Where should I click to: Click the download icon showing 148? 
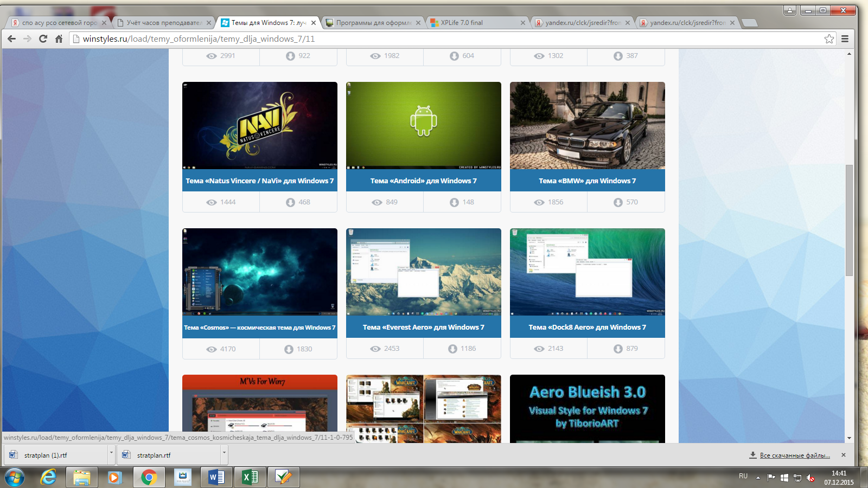454,202
